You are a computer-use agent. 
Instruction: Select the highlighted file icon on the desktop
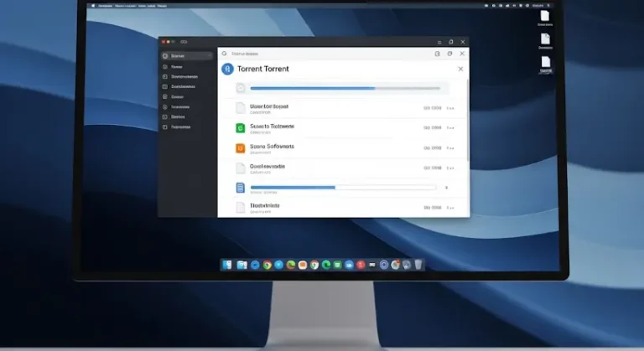coord(545,62)
